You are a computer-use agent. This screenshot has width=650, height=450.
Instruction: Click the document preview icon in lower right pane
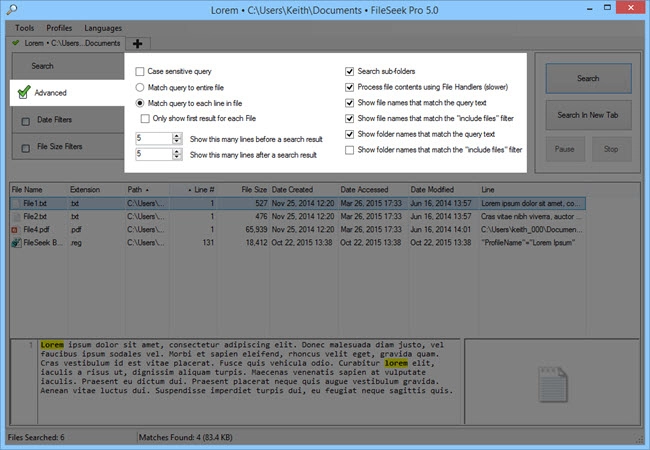553,384
